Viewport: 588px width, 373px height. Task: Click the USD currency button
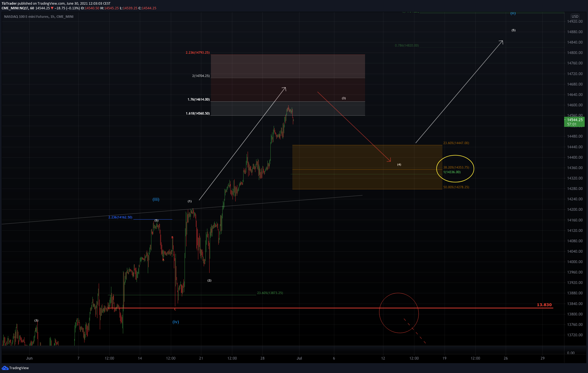click(575, 16)
